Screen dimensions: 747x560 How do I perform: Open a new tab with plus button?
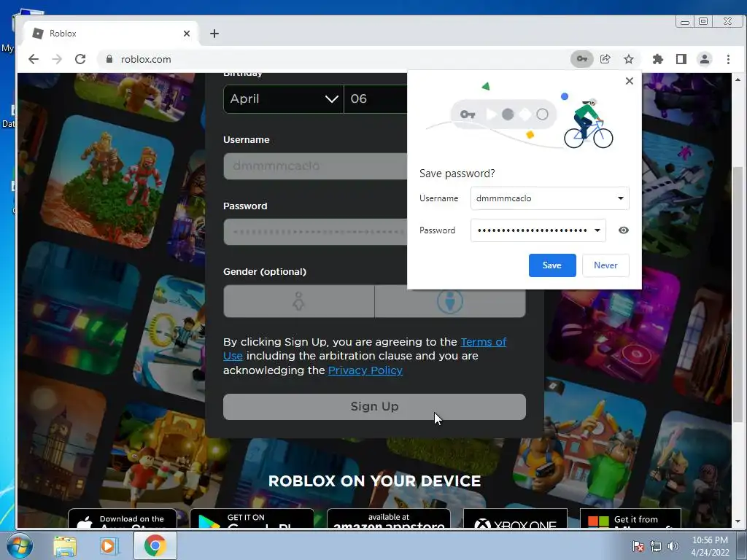(214, 34)
